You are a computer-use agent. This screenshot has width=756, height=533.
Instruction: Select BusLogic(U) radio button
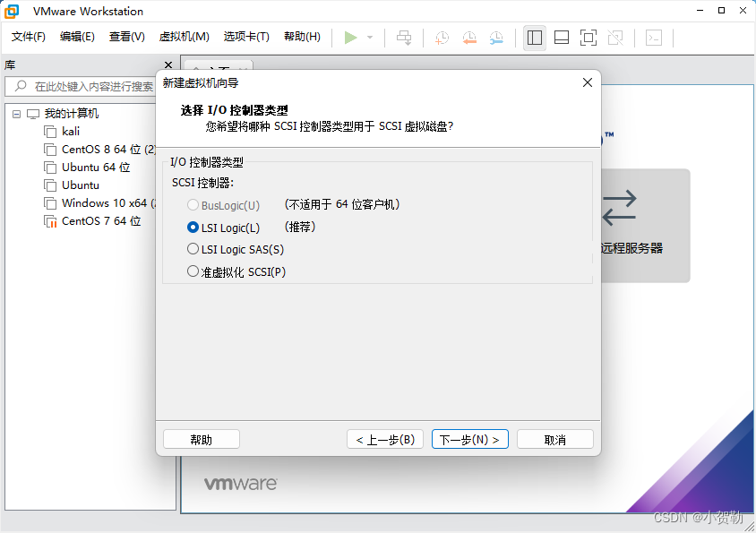pos(193,205)
